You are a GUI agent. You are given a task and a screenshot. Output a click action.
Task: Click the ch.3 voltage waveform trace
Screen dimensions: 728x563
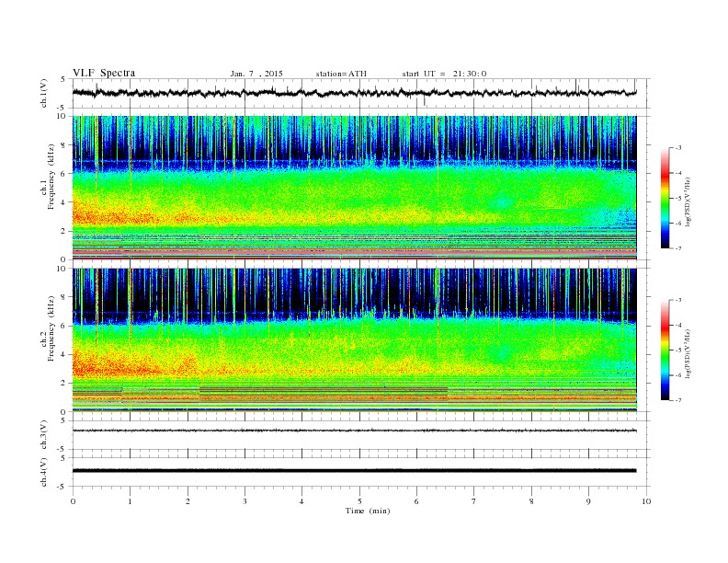coord(354,431)
